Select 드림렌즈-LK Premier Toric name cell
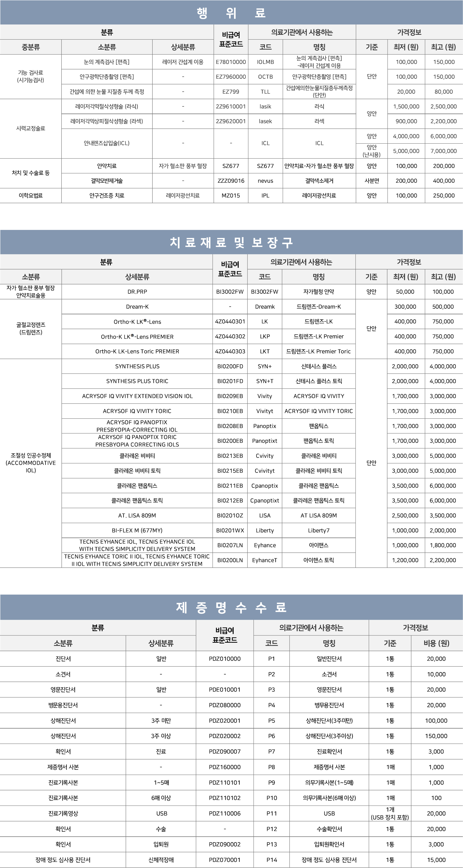This screenshot has width=463, height=868. click(x=319, y=351)
